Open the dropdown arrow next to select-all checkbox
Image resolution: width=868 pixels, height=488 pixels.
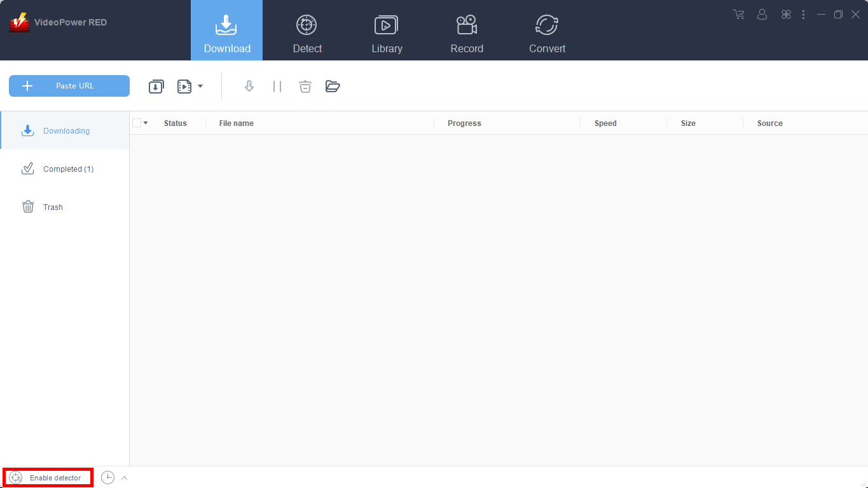tap(146, 123)
